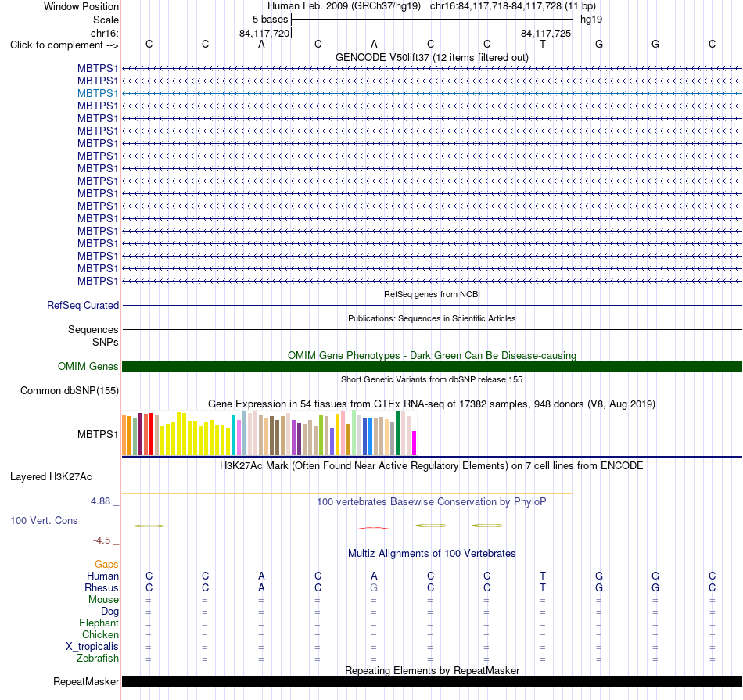Click the RefSeq Curated track label
The height and width of the screenshot is (700, 743).
(x=83, y=305)
